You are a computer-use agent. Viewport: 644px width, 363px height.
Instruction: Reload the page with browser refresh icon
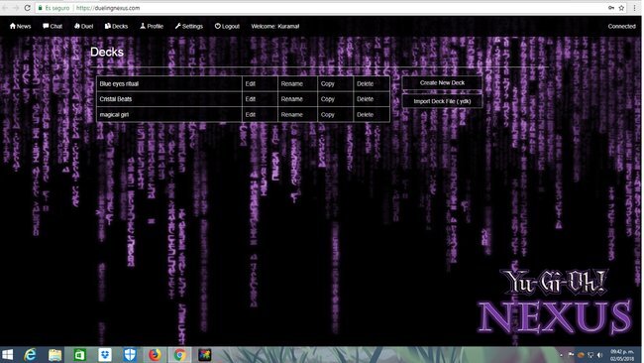pos(27,8)
